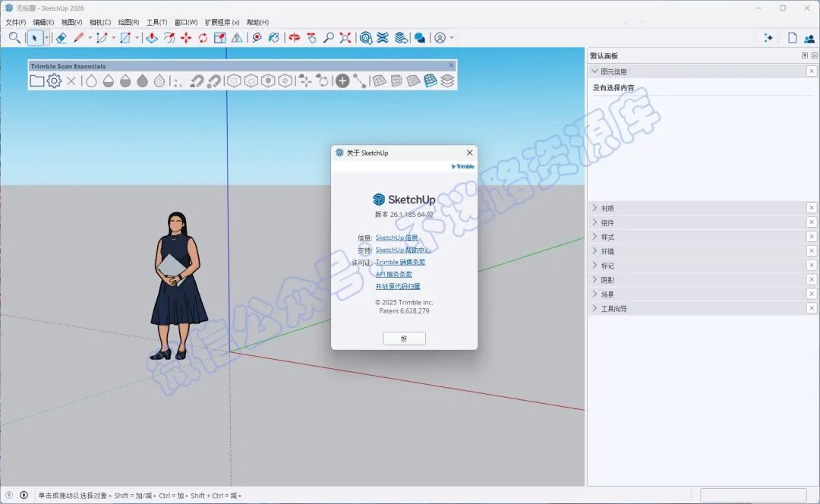Viewport: 820px width, 504px height.
Task: Toggle the highlighted blue mesh icon in Scan Essentials
Action: (430, 80)
